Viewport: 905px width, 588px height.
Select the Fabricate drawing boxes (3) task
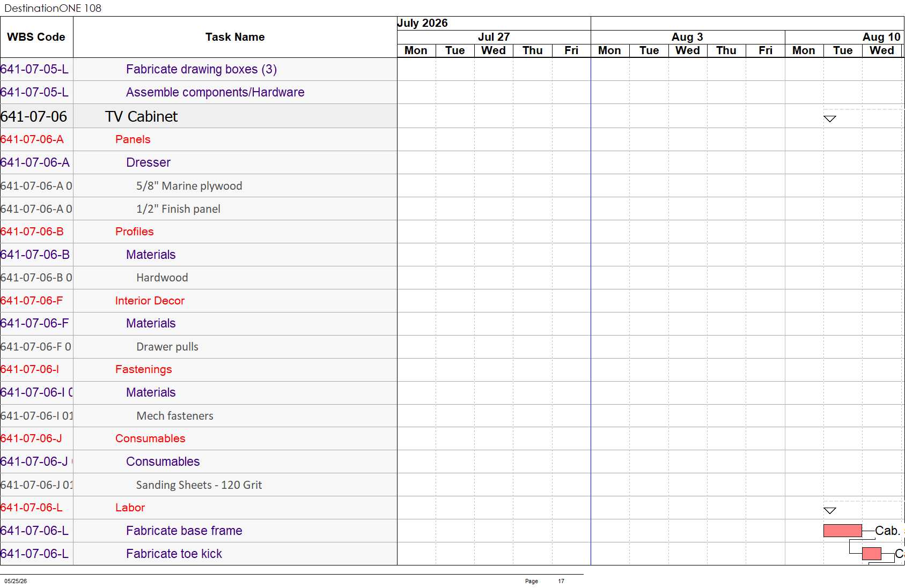point(201,69)
